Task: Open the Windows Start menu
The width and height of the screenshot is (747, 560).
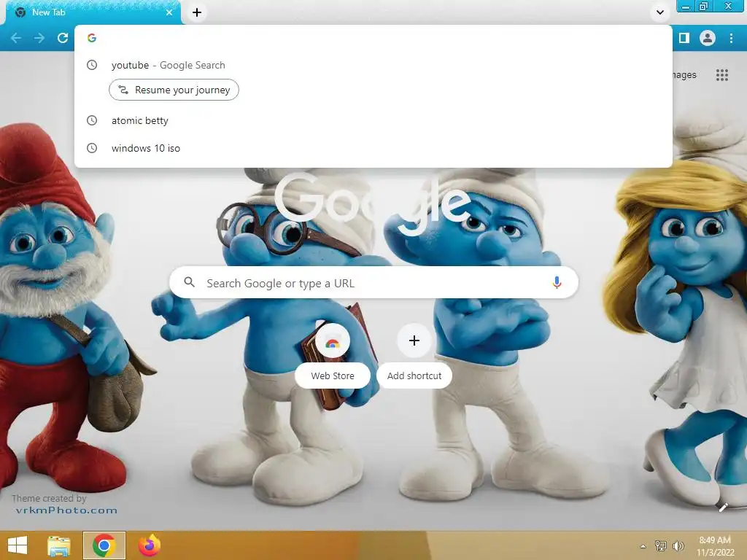Action: point(18,545)
